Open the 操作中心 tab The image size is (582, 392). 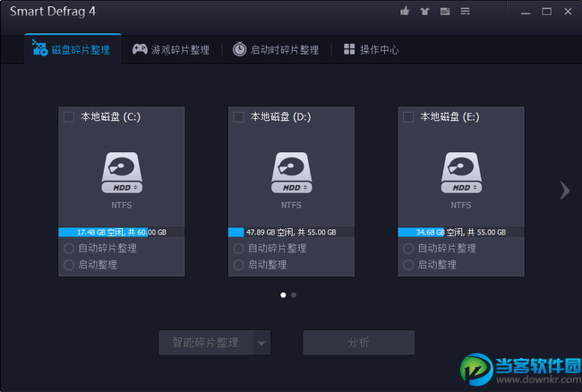(x=372, y=49)
